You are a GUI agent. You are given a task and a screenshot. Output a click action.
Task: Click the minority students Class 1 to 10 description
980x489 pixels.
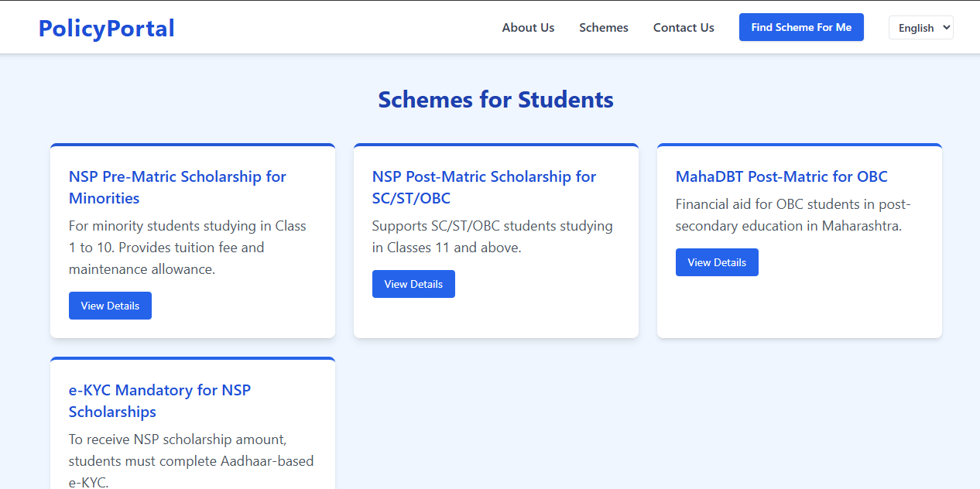pyautogui.click(x=187, y=248)
